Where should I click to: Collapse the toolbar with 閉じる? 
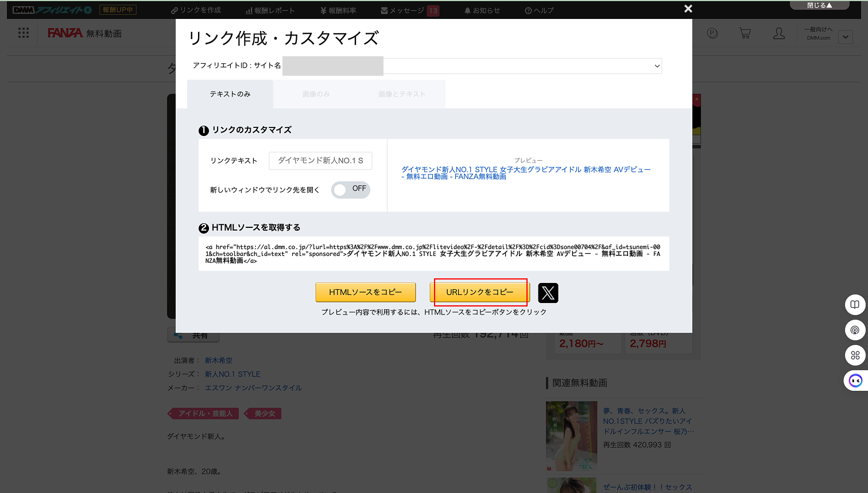click(819, 5)
